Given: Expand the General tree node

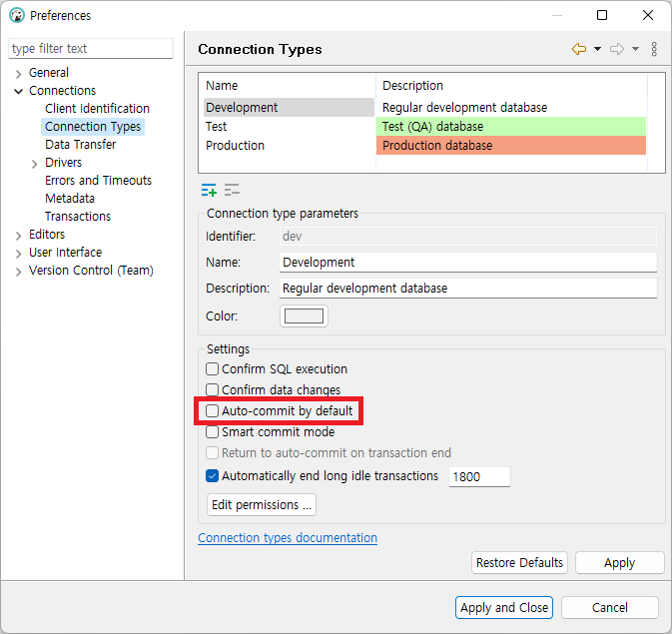Looking at the screenshot, I should 19,74.
